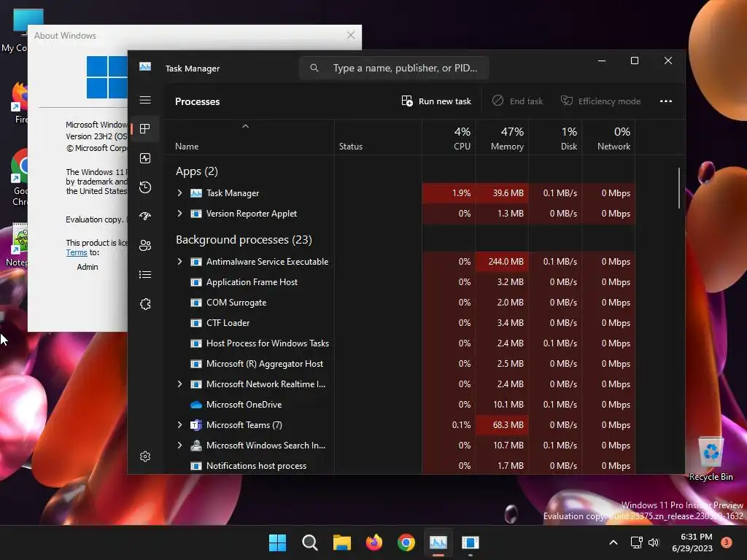The height and width of the screenshot is (560, 747).
Task: Open the Task Manager navigation hamburger menu
Action: tap(145, 100)
